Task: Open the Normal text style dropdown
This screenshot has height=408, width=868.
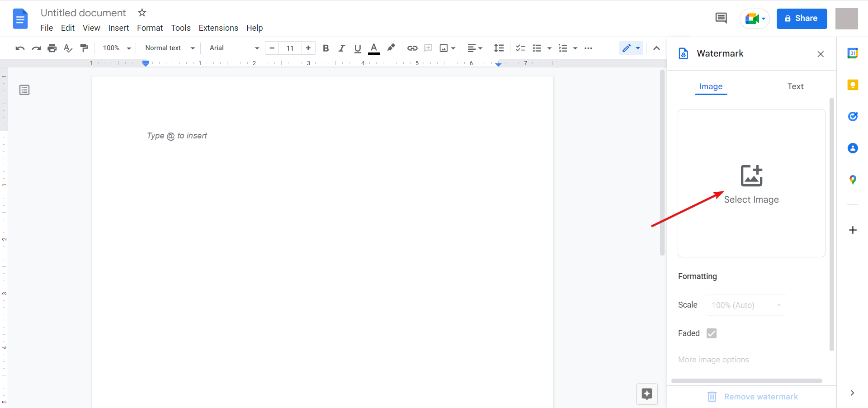Action: point(170,48)
